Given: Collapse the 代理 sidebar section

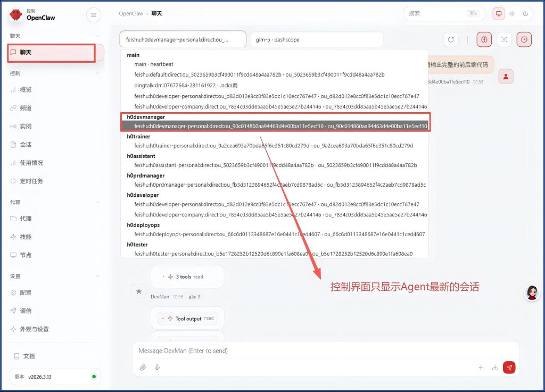Looking at the screenshot, I should pos(97,202).
